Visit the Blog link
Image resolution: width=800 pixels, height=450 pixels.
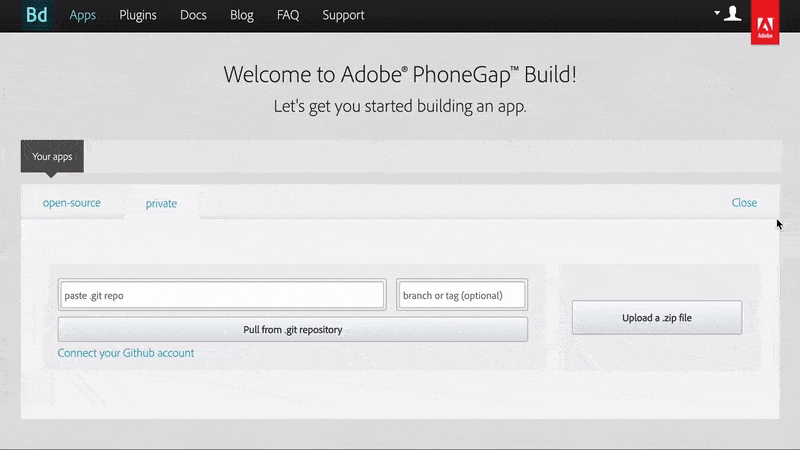(242, 15)
